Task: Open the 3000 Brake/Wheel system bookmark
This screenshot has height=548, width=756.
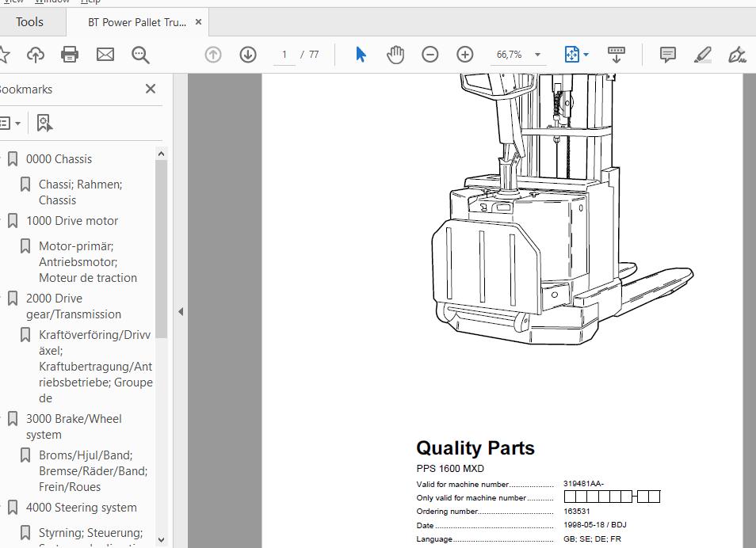Action: pos(74,427)
